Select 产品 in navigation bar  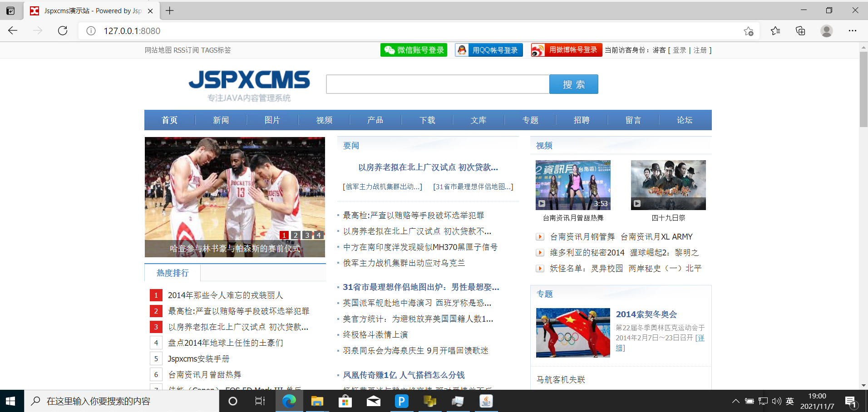pos(375,120)
